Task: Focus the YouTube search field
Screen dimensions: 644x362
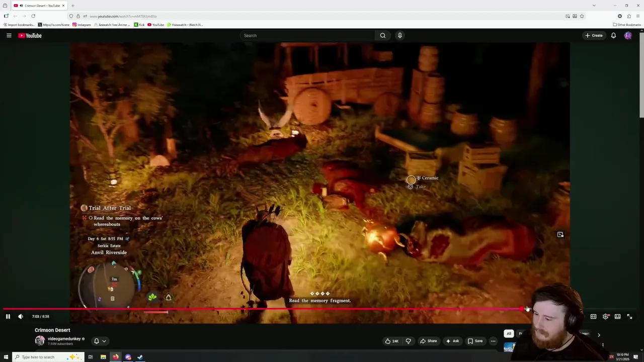Action: [x=307, y=36]
